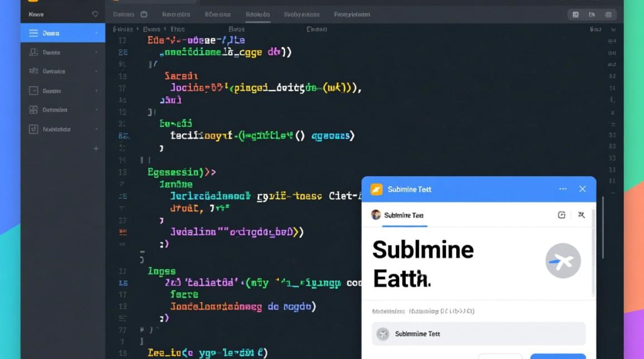The width and height of the screenshot is (644, 359).
Task: Click the orange Sublmine Tett logo in dialog header
Action: (377, 189)
